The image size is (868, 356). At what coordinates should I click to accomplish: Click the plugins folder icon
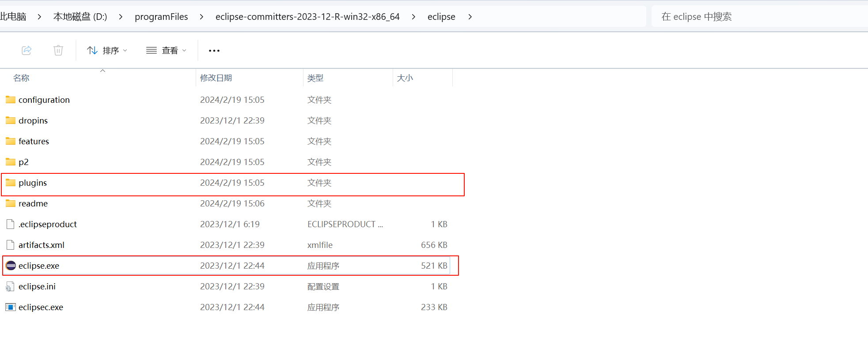point(11,183)
